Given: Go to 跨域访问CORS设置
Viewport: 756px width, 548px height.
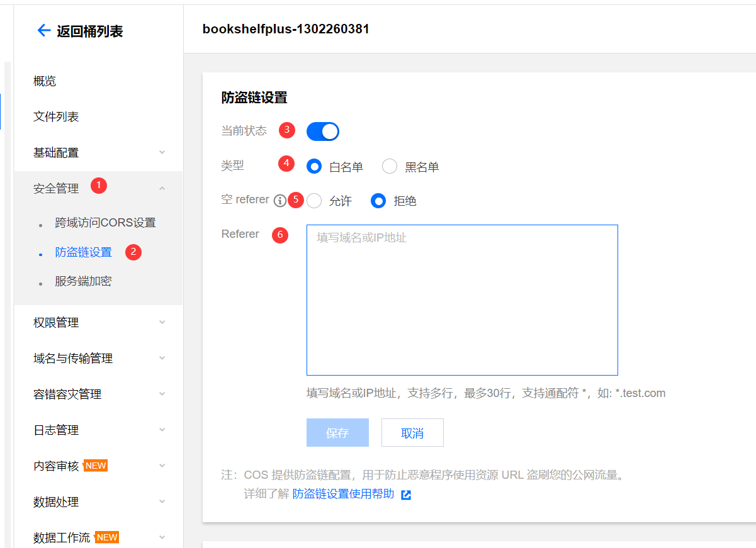Looking at the screenshot, I should [x=105, y=223].
